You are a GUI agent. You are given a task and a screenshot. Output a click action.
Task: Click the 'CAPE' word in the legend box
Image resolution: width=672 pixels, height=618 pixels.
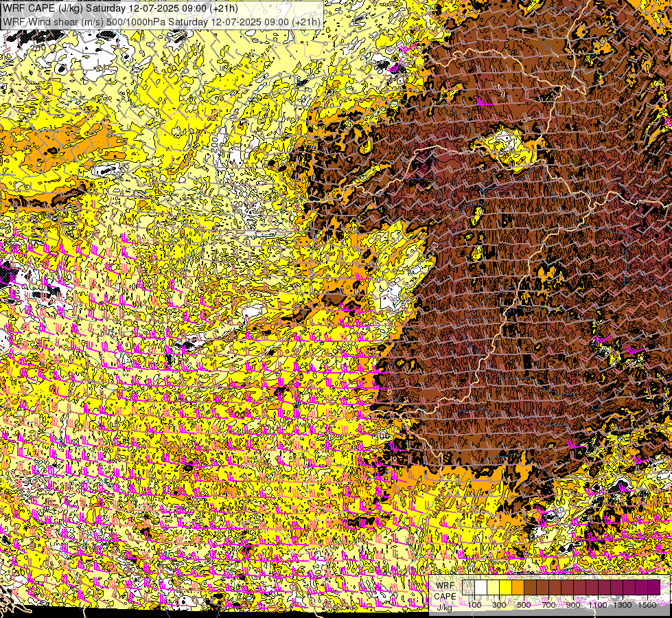(445, 597)
